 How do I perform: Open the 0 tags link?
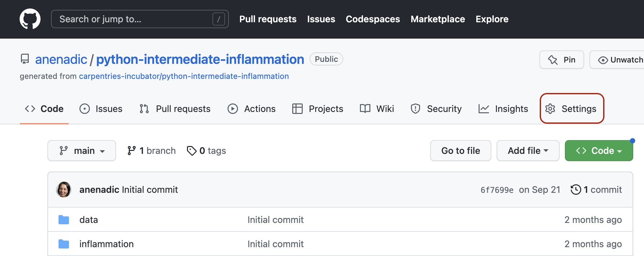click(x=206, y=151)
